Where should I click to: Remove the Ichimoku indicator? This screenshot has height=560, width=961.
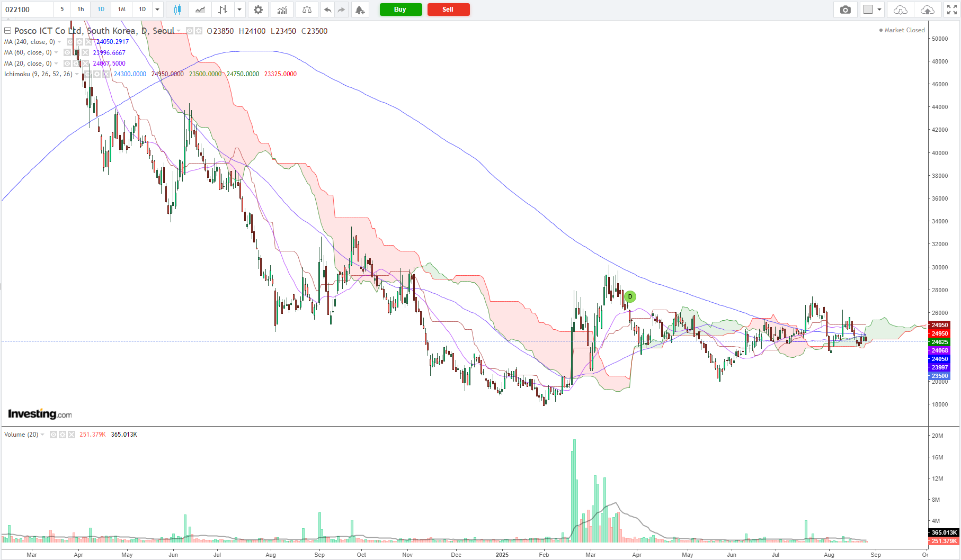tap(106, 74)
